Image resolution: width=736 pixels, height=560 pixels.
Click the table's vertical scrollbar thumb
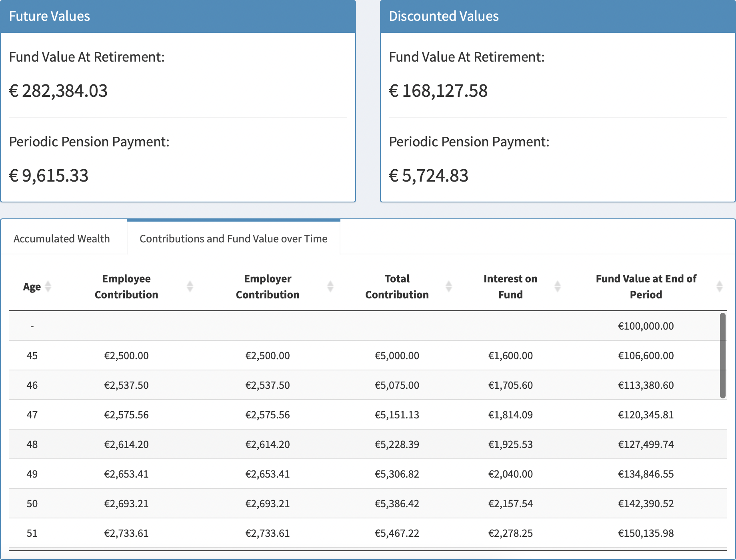pos(722,355)
